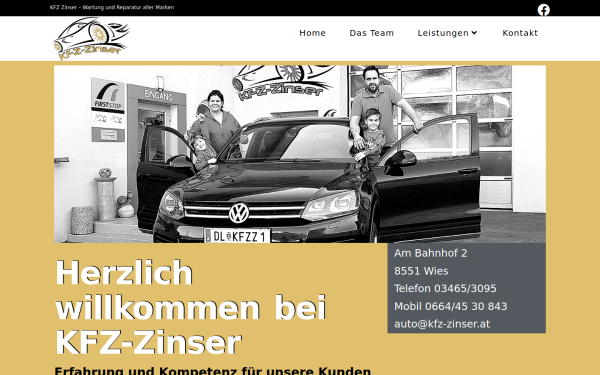The image size is (600, 375).
Task: Select the Telefon 03465/3095 number
Action: (x=445, y=288)
